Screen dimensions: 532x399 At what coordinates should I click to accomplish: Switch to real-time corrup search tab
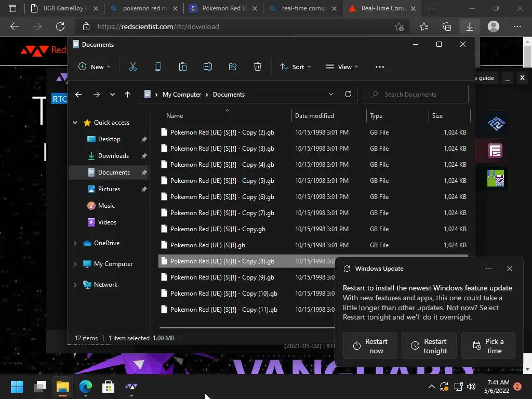click(x=303, y=8)
